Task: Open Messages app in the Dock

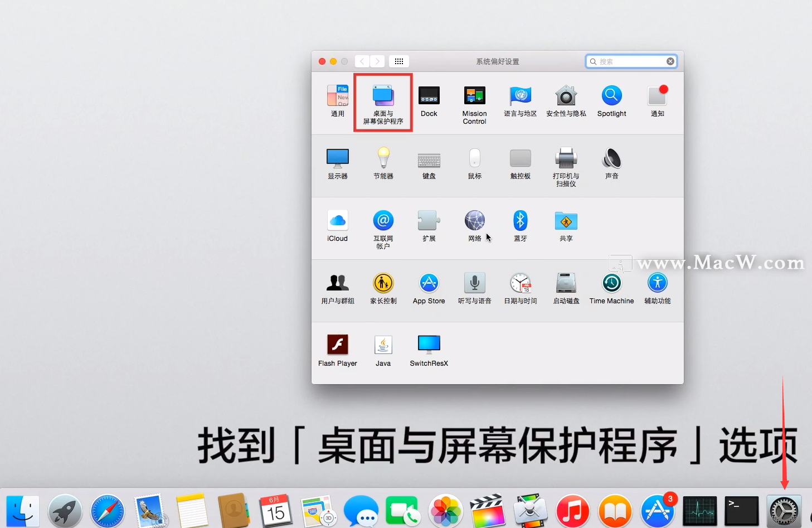Action: coord(361,511)
